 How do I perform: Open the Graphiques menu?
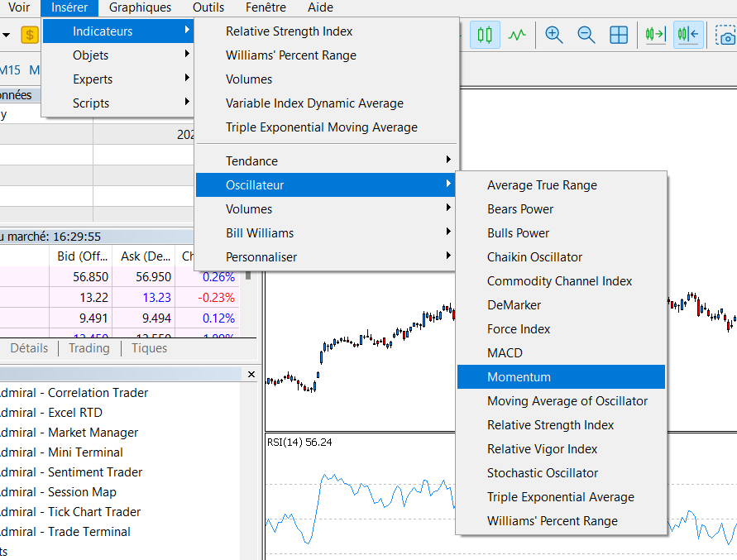(x=140, y=7)
